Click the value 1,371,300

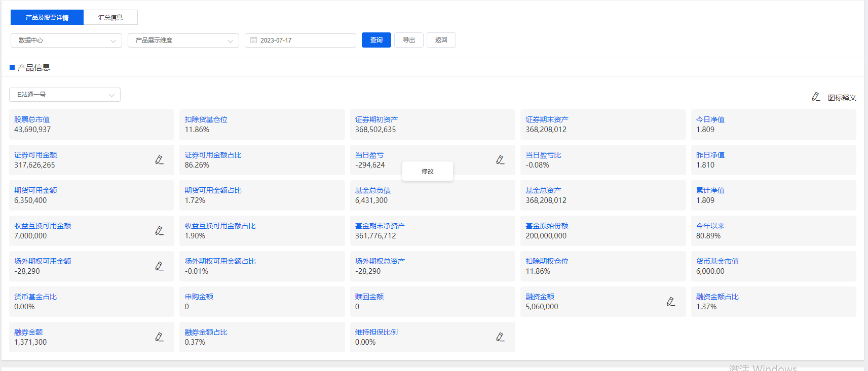tap(30, 342)
